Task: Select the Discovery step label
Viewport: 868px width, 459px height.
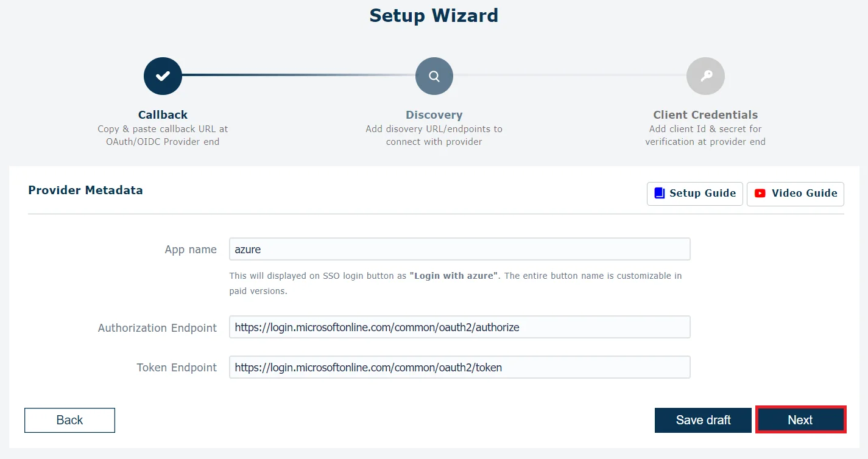Action: [434, 115]
